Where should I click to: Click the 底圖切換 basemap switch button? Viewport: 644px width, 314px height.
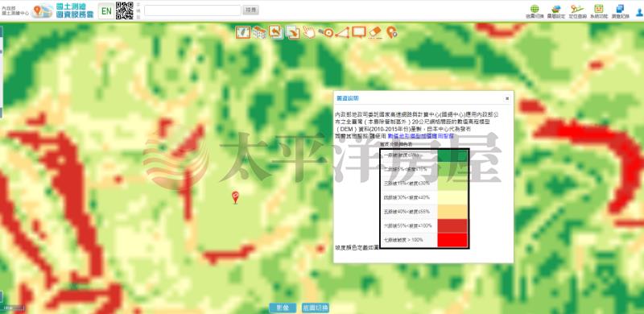coord(315,308)
